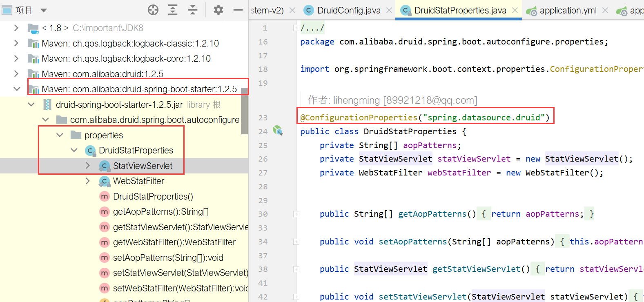Collapse the properties folder
The width and height of the screenshot is (644, 302).
(x=60, y=135)
